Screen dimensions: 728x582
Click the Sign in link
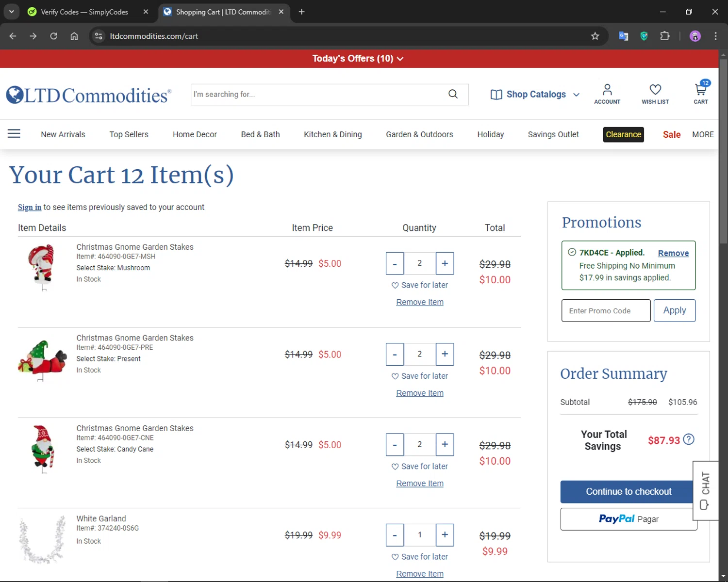30,207
